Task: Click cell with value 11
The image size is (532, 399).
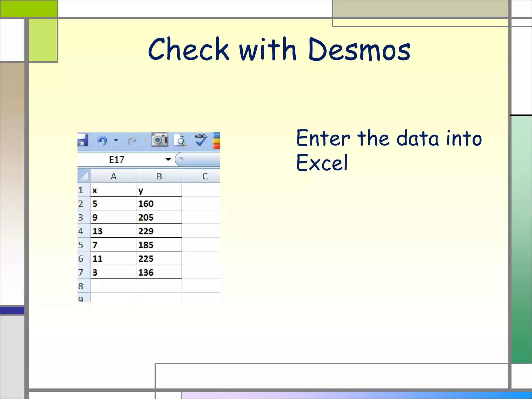Action: point(113,258)
